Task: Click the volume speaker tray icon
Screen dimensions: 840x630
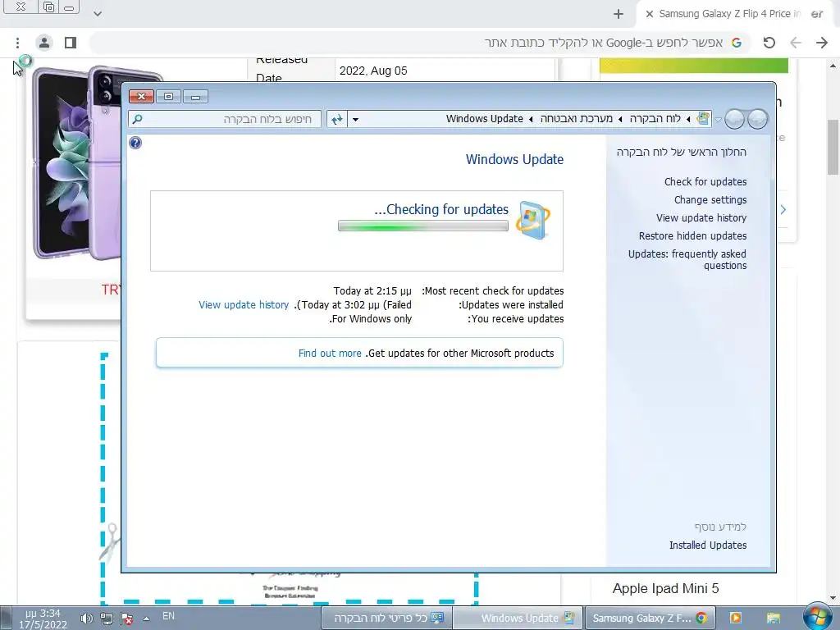Action: (x=86, y=619)
